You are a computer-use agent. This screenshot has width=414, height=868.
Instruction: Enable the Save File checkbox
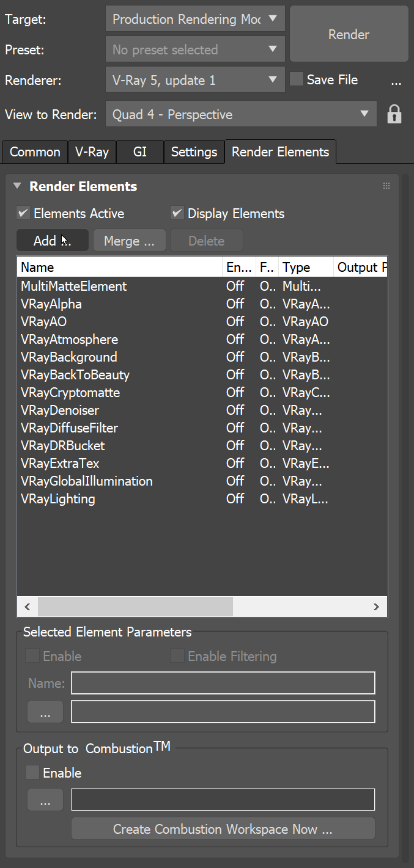(x=297, y=79)
